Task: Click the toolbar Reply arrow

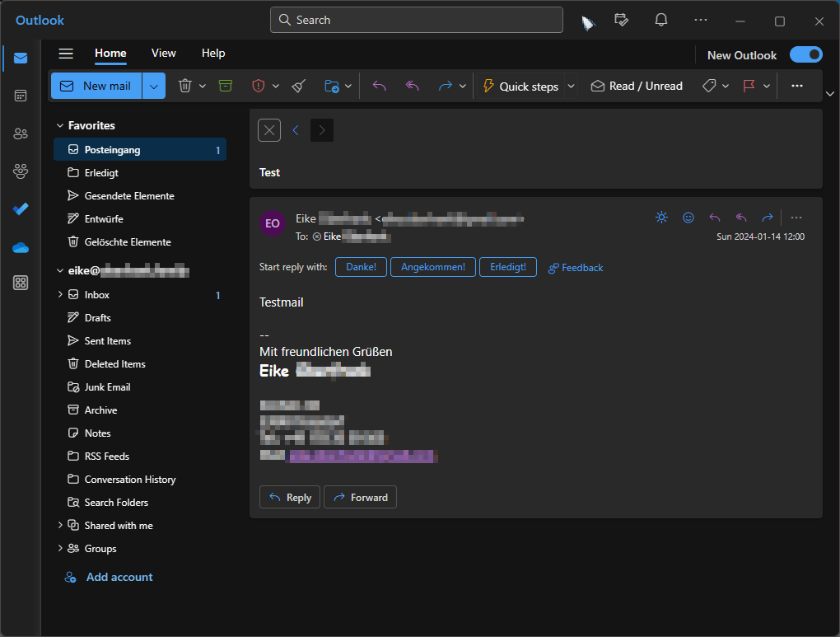Action: 380,86
